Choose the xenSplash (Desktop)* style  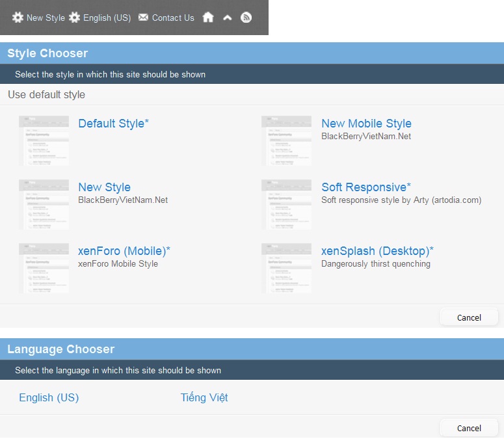377,251
